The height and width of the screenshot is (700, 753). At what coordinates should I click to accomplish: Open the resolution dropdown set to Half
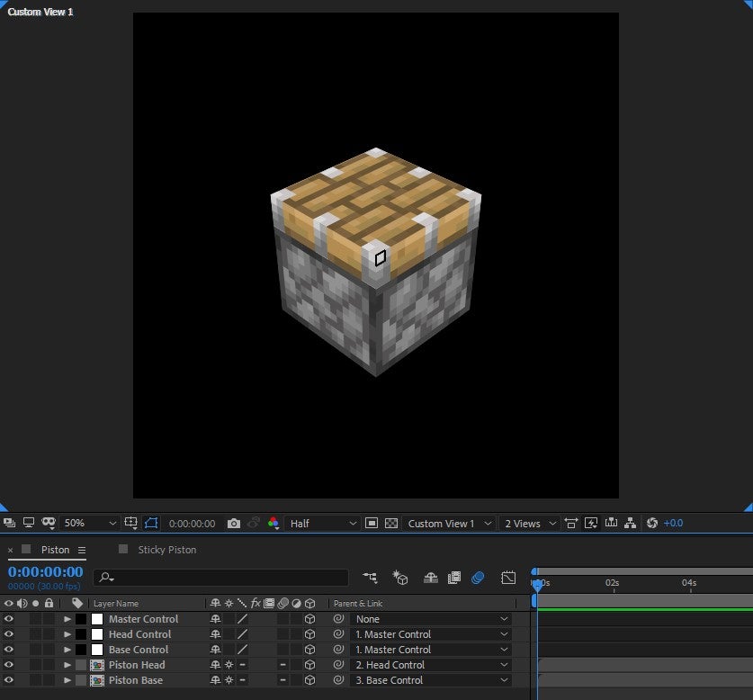[322, 524]
